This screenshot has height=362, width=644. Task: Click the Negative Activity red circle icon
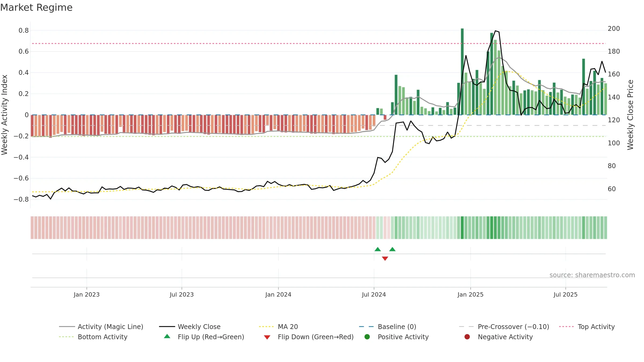[467, 337]
